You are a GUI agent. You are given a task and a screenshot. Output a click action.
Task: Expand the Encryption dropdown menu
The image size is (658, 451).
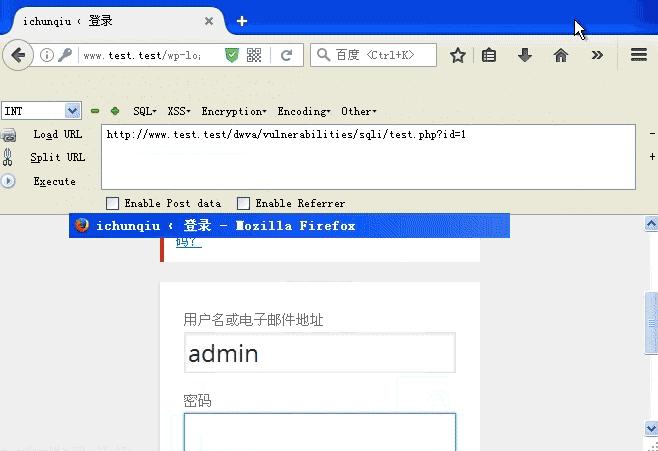click(x=234, y=111)
